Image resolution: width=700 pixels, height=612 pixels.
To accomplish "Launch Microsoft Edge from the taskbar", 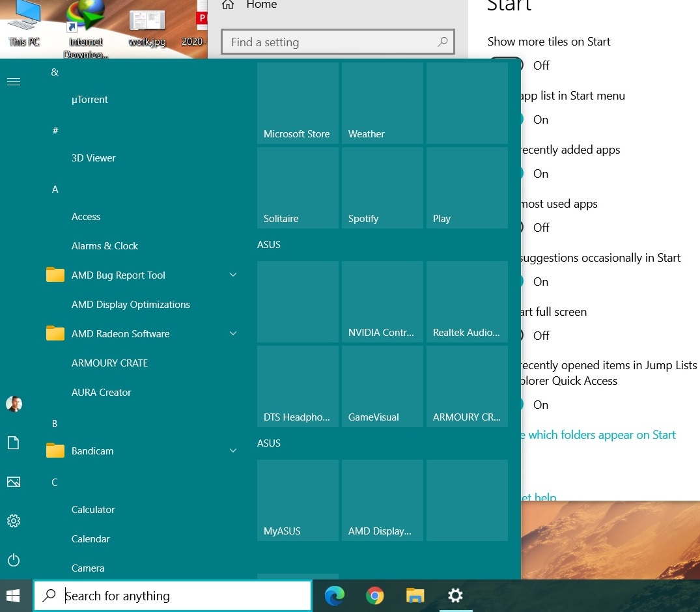I will 335,596.
